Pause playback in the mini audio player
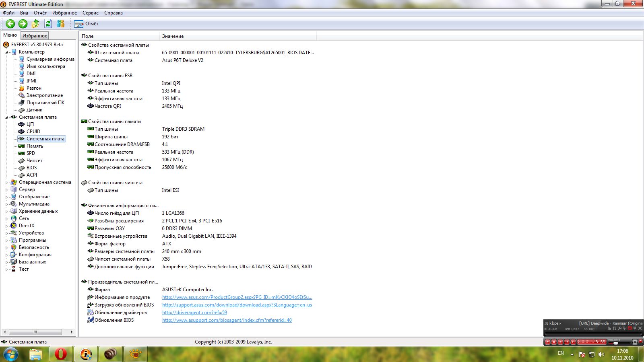 [x=554, y=342]
